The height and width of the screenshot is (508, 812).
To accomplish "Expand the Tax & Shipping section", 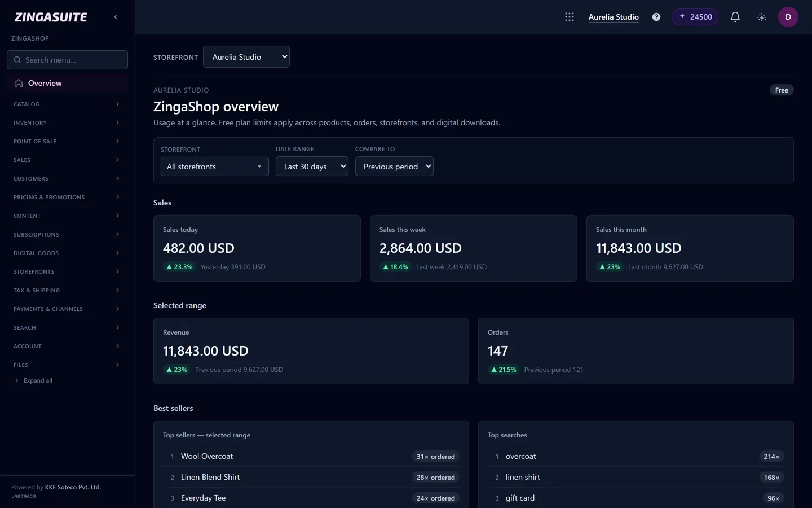I will point(67,290).
